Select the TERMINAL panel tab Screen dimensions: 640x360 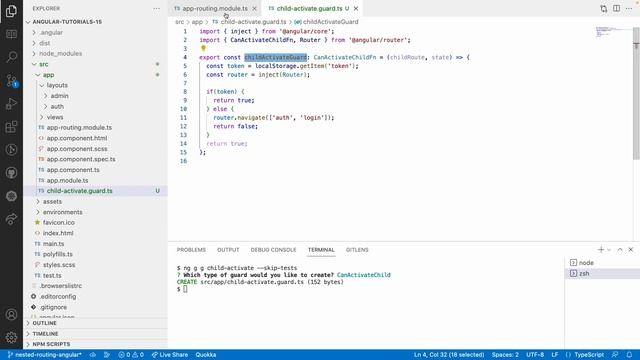tap(321, 250)
